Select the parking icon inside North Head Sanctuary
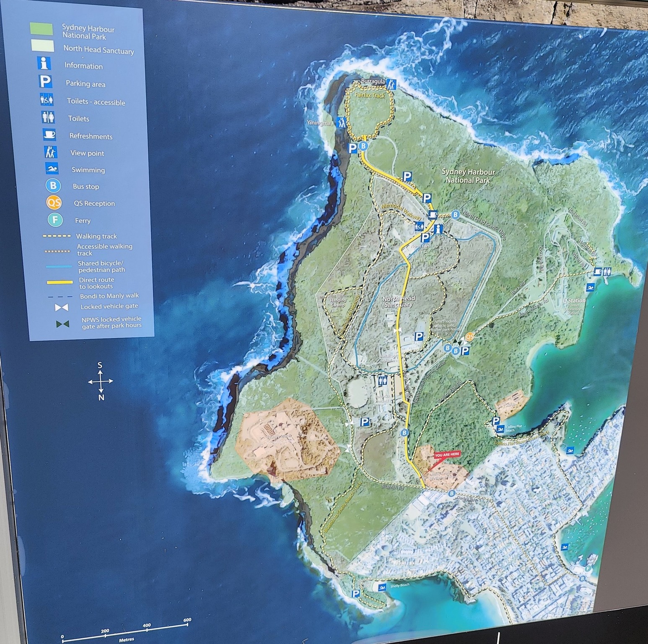Screen dimensions: 648x644 [419, 336]
